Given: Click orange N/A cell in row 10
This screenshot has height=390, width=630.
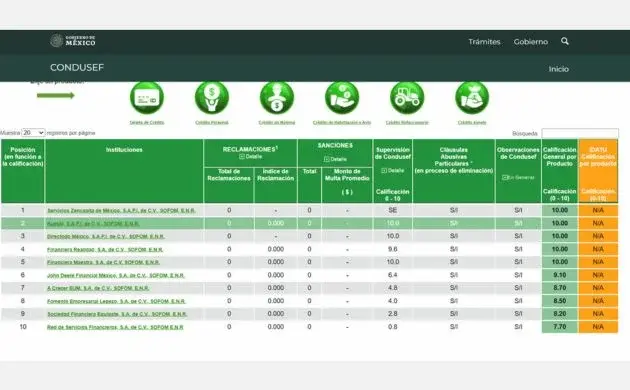Looking at the screenshot, I should click(598, 327).
